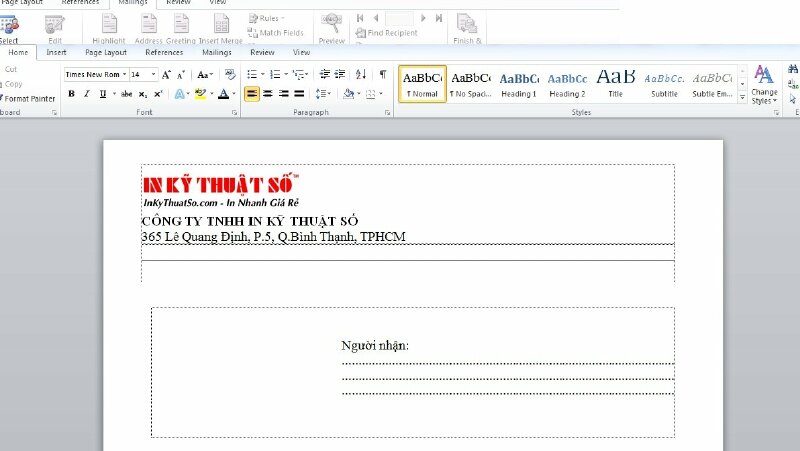800x451 pixels.
Task: Apply No Spacing style
Action: click(x=470, y=84)
